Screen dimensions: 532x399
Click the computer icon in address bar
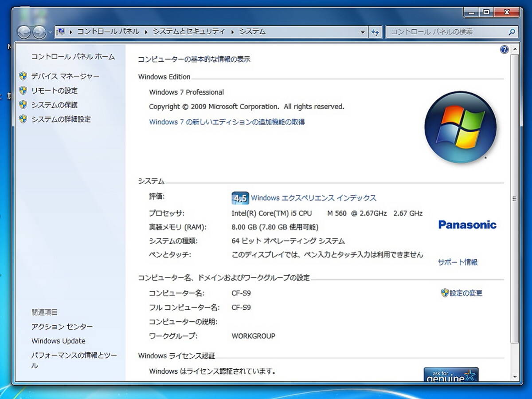[x=61, y=32]
